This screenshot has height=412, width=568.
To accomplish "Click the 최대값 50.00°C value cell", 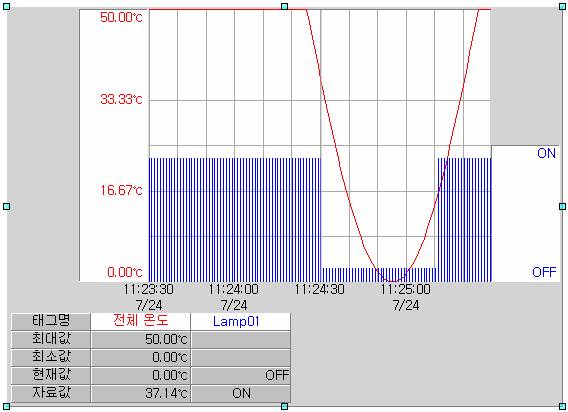I will tap(141, 340).
